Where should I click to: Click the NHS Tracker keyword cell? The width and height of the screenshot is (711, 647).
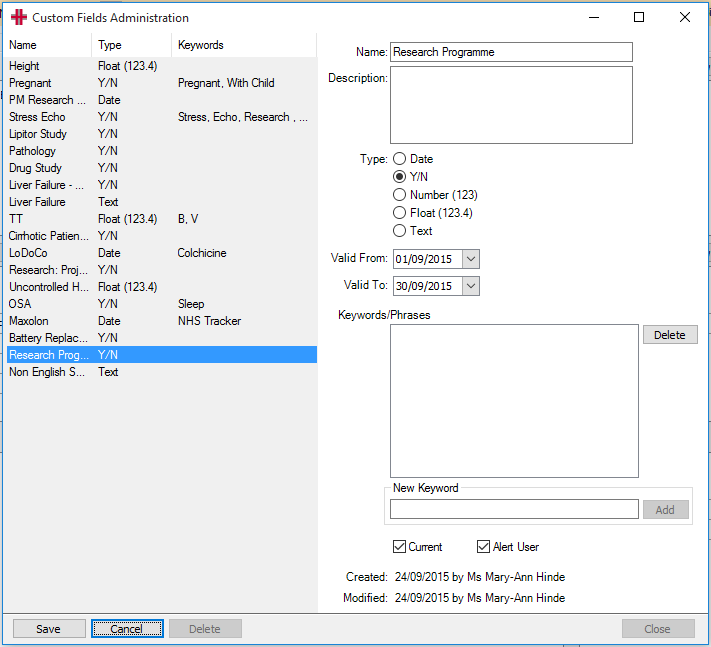[x=209, y=321]
